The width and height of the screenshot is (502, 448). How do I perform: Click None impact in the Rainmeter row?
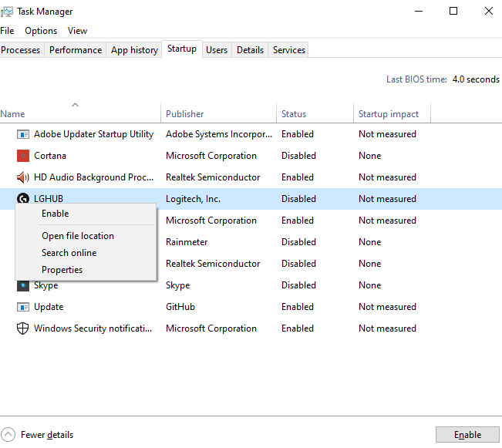pyautogui.click(x=370, y=242)
